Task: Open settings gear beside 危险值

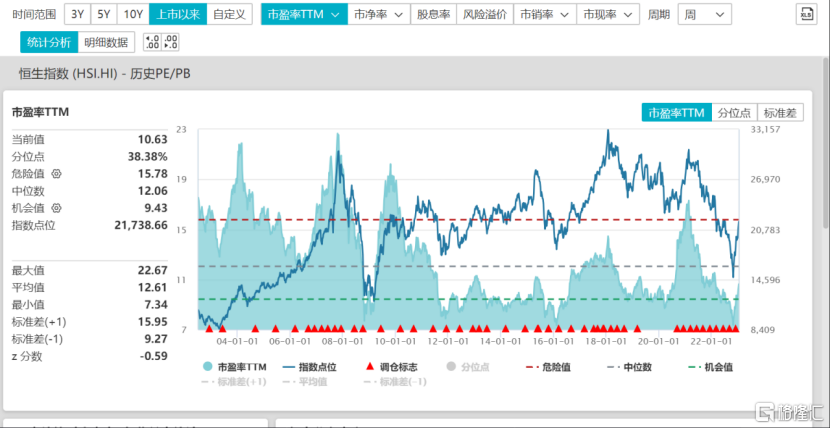Action: 57,174
